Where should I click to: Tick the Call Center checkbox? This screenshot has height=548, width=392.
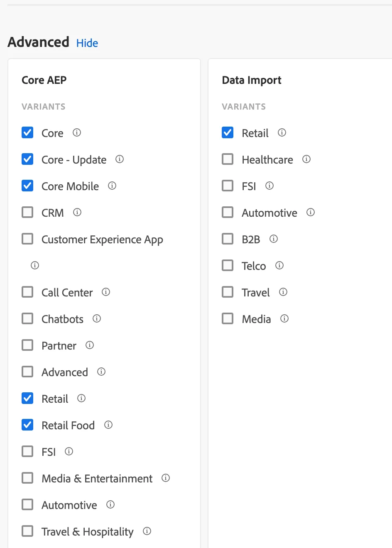pyautogui.click(x=27, y=292)
